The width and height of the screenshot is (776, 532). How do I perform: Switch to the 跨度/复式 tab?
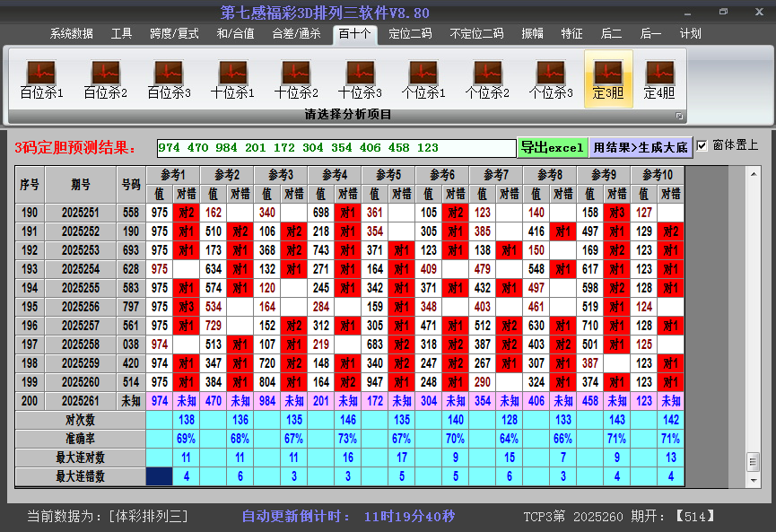(x=174, y=33)
